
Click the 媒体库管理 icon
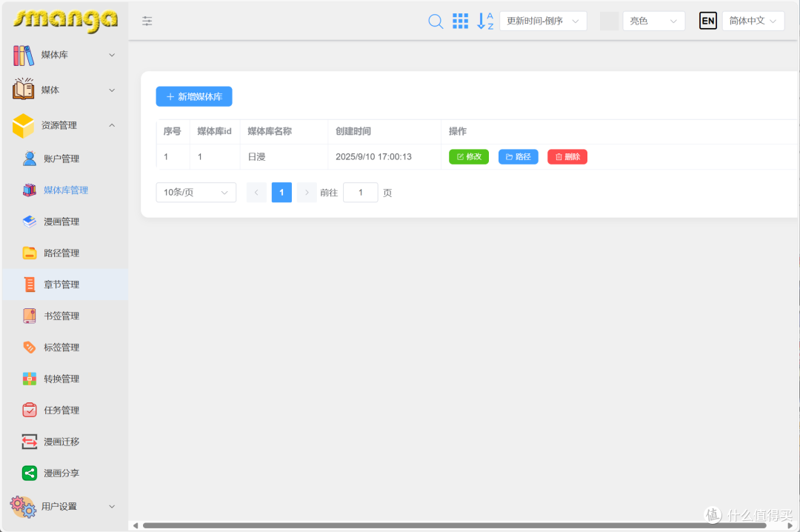pos(30,190)
